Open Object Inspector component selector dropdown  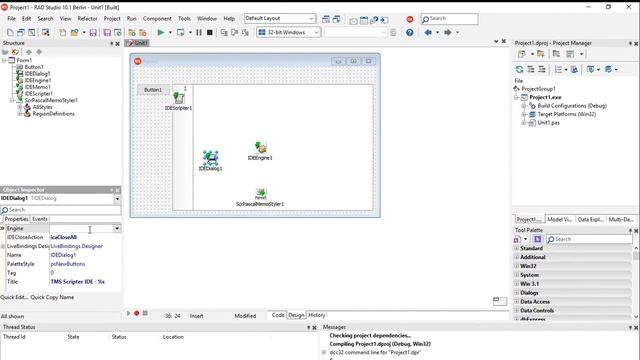click(x=117, y=199)
